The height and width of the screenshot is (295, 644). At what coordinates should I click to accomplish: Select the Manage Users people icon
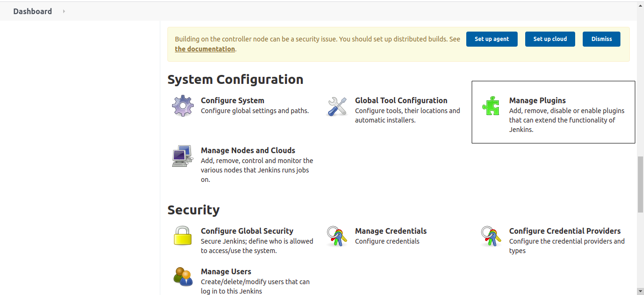coord(183,277)
